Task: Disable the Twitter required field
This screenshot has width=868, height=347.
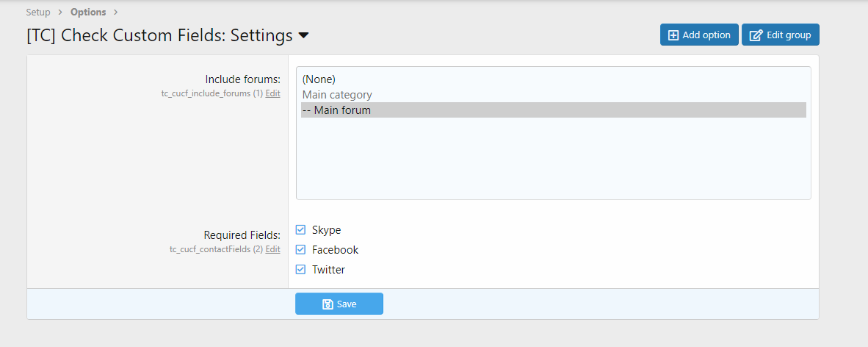Action: click(300, 270)
